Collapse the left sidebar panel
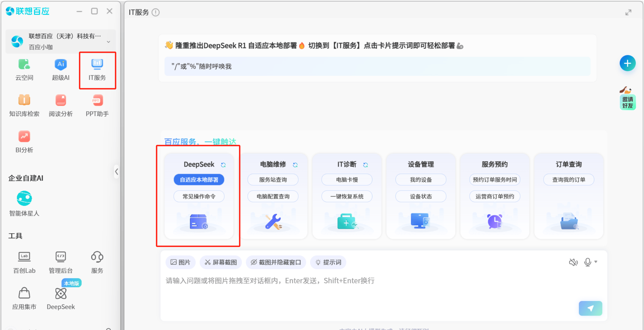644x330 pixels. (x=116, y=172)
